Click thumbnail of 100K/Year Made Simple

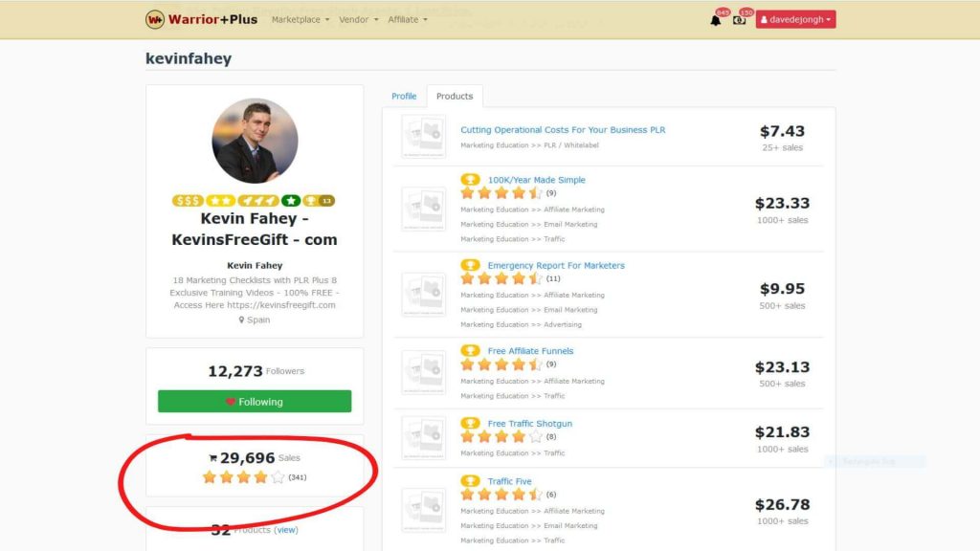coord(423,209)
